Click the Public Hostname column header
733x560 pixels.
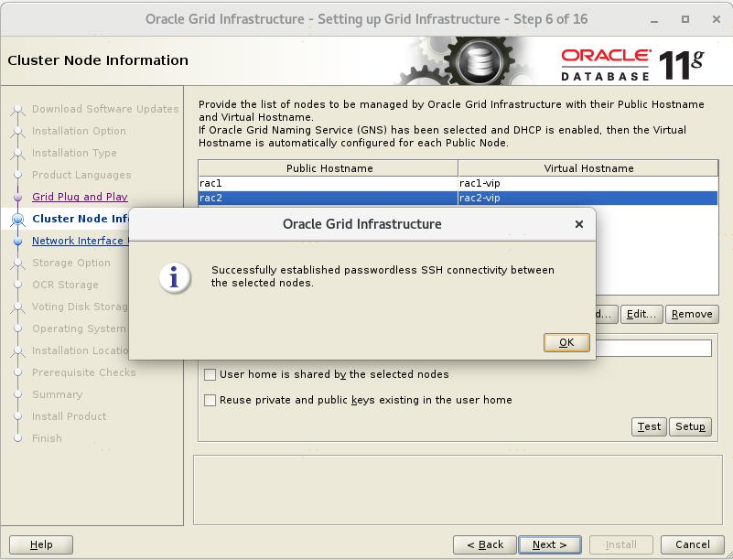click(x=329, y=168)
